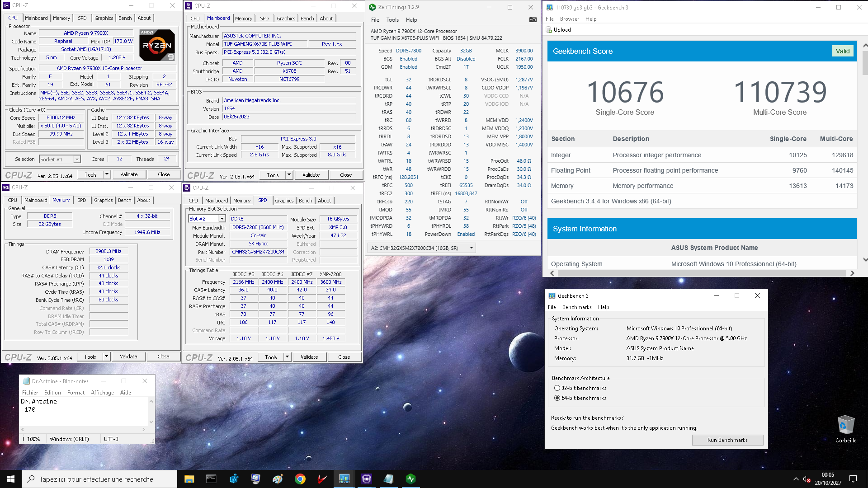This screenshot has height=488, width=868.
Task: Expand Tools arrow in Memory tab window
Action: (107, 357)
